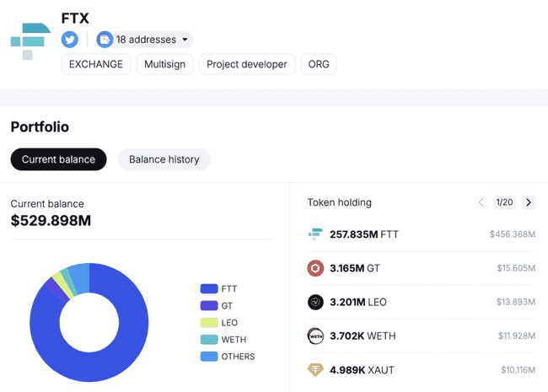Click the EXCHANGE tag

pos(96,64)
